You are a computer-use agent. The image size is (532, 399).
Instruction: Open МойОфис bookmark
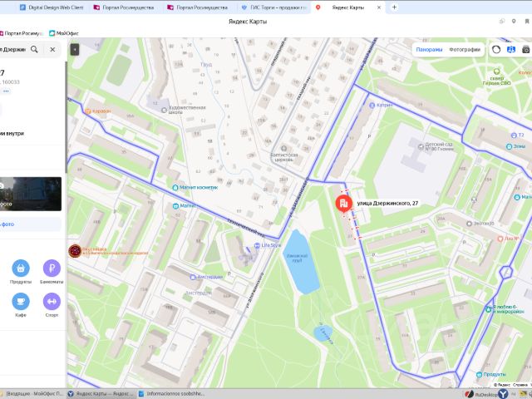(64, 33)
